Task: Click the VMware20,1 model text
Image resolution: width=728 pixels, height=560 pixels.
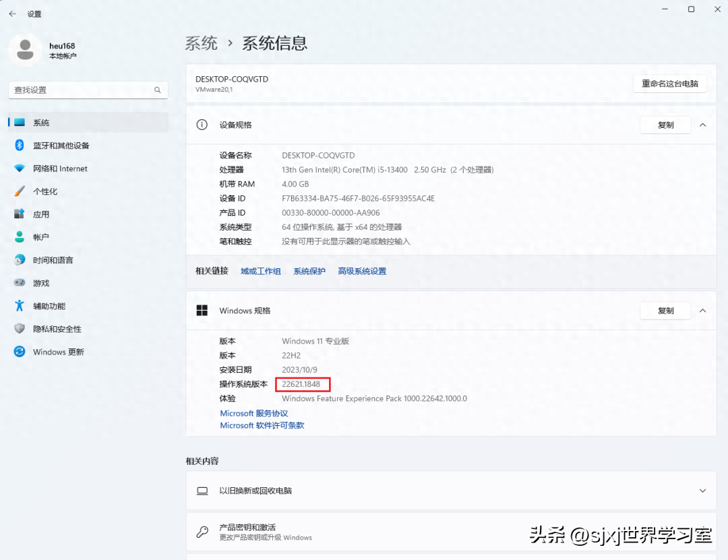Action: [214, 90]
